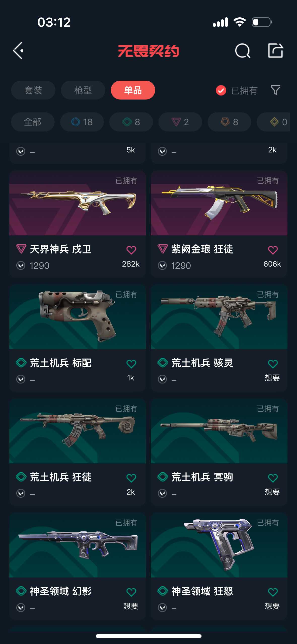Filter by pink triangle tier showing 2
Screen dimensions: 297x644
click(180, 122)
